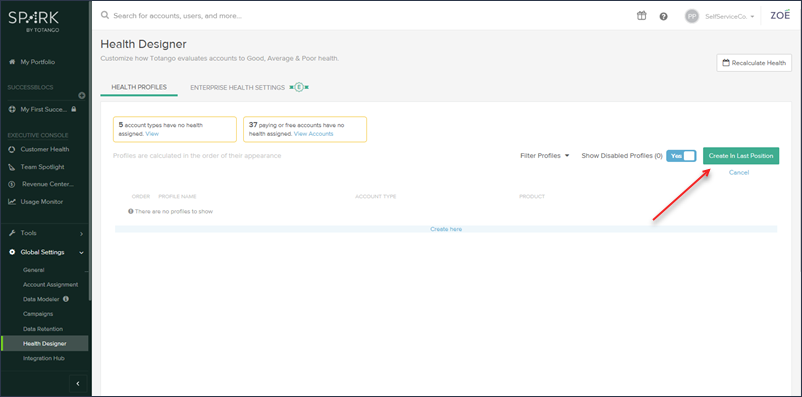This screenshot has height=397, width=802.
Task: Open Usage Monitor
Action: click(x=42, y=202)
